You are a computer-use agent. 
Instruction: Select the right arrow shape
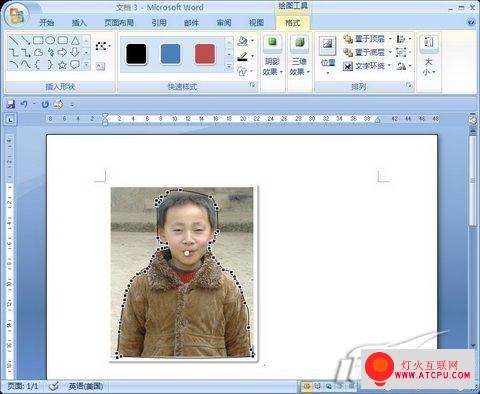[x=62, y=52]
